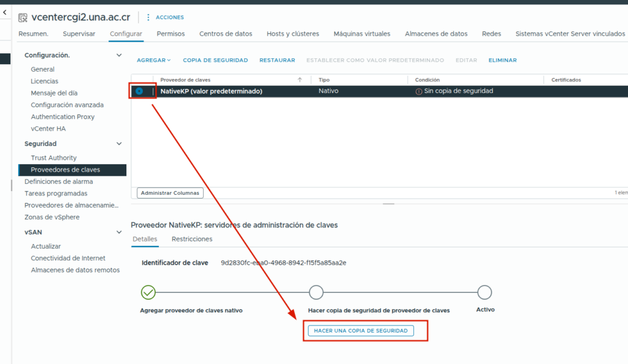Open the Restricciones tab
The height and width of the screenshot is (364, 628).
point(192,239)
